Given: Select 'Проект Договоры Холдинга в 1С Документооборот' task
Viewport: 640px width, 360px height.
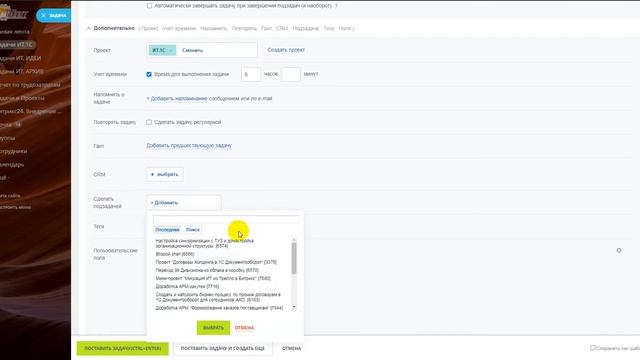Looking at the screenshot, I should click(x=216, y=262).
